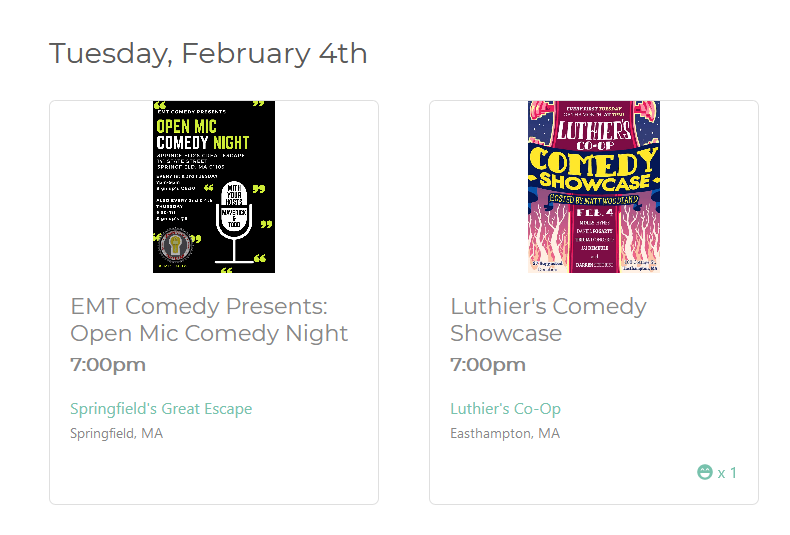The image size is (790, 535).
Task: Open the Luthier's Comedy Showcase poster
Action: pos(594,187)
